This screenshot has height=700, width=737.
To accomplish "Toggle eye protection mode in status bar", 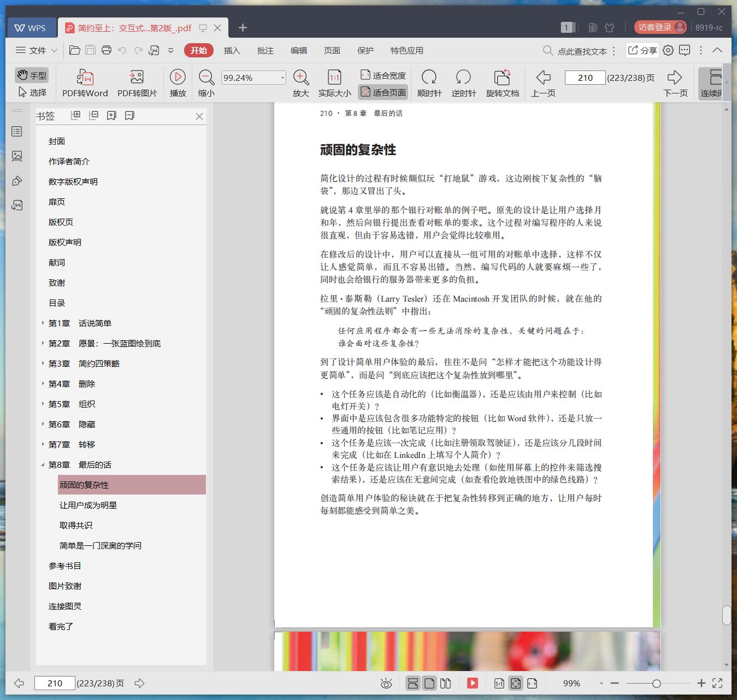I will click(386, 683).
